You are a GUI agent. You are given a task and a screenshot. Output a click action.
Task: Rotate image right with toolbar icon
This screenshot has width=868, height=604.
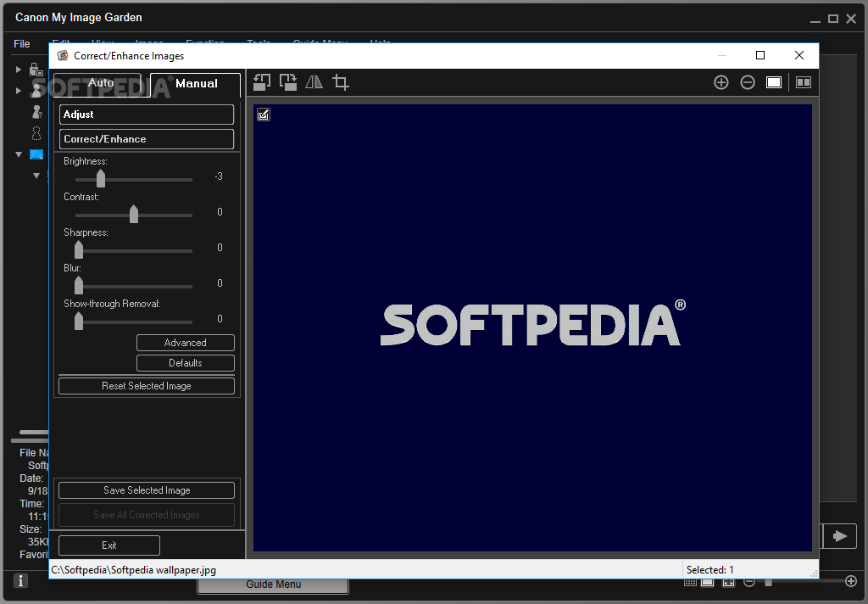tap(288, 82)
